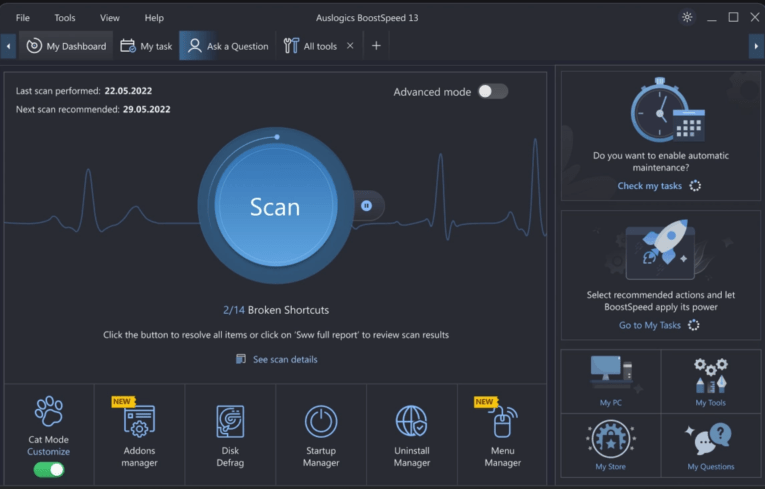
Task: Open the My PC panel
Action: click(610, 380)
